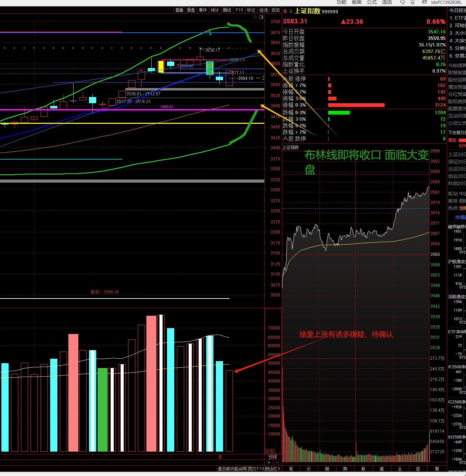This screenshot has width=466, height=476.
Task: Open the 功能 menu
Action: [341, 2]
